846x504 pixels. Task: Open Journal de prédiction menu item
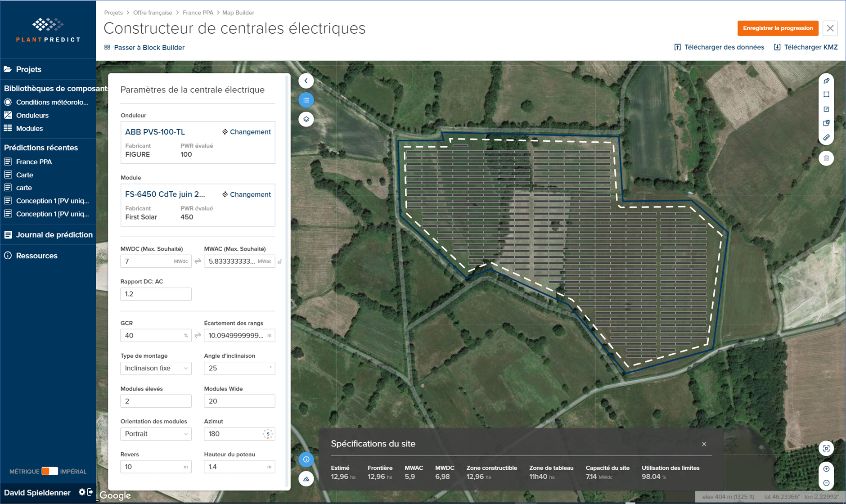pyautogui.click(x=54, y=234)
